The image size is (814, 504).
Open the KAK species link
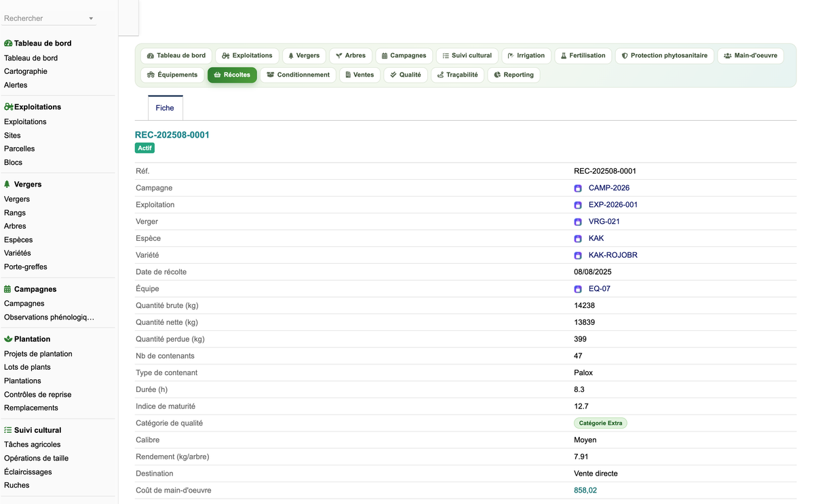pyautogui.click(x=596, y=238)
